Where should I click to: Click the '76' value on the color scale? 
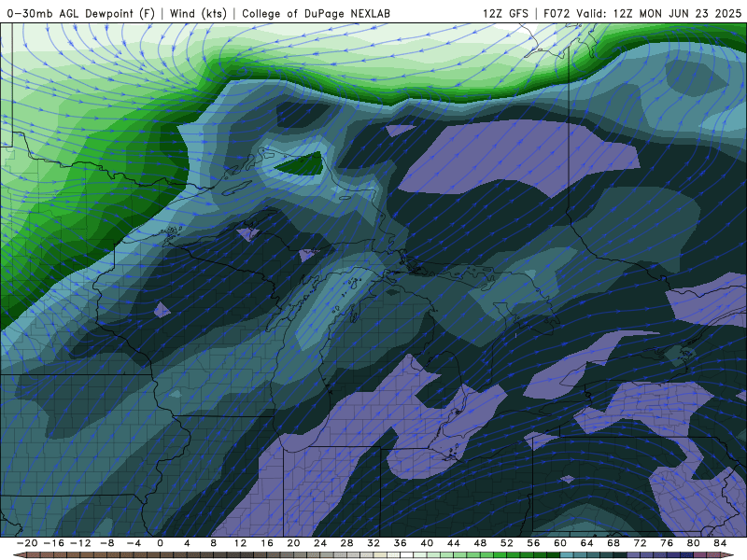pos(667,543)
